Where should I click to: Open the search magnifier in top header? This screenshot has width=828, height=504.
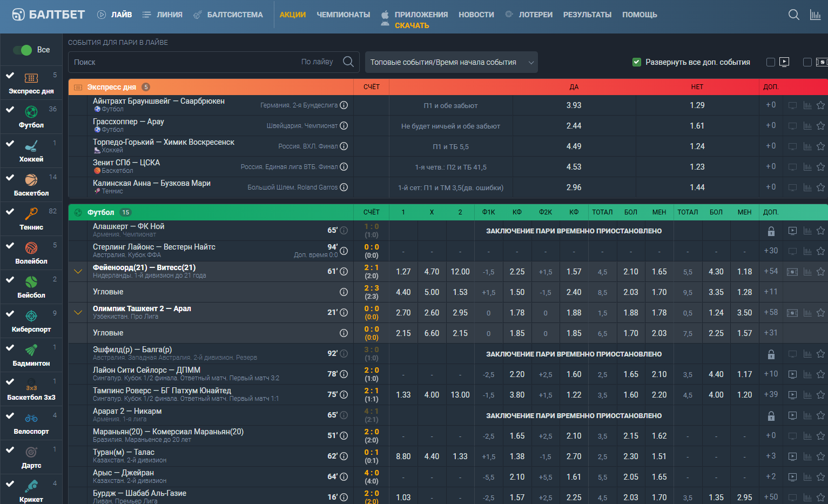tap(793, 15)
